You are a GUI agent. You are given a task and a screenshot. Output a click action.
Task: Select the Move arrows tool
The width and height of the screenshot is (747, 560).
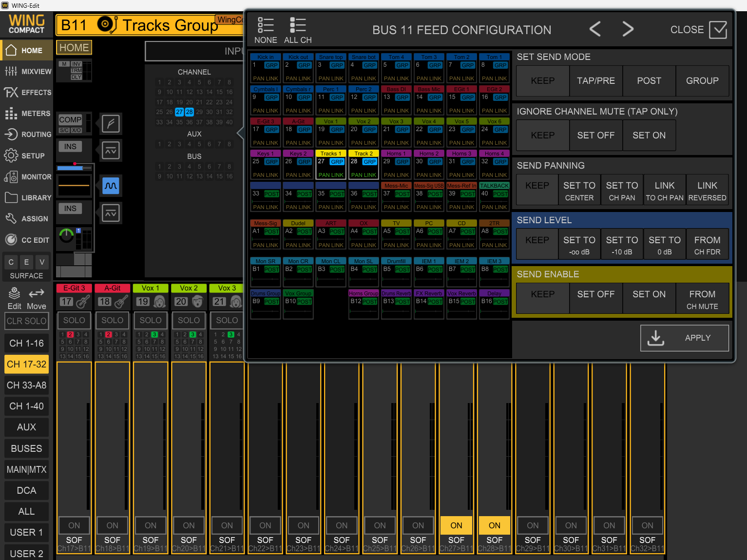click(37, 293)
